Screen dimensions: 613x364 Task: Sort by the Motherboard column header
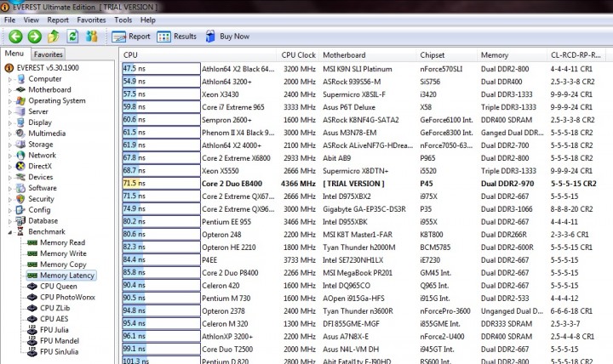[x=368, y=55]
